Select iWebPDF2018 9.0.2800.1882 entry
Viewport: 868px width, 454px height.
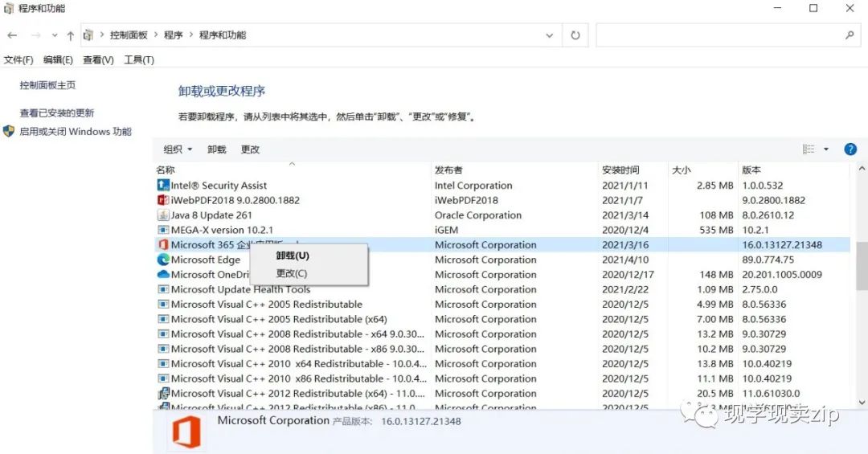(235, 200)
